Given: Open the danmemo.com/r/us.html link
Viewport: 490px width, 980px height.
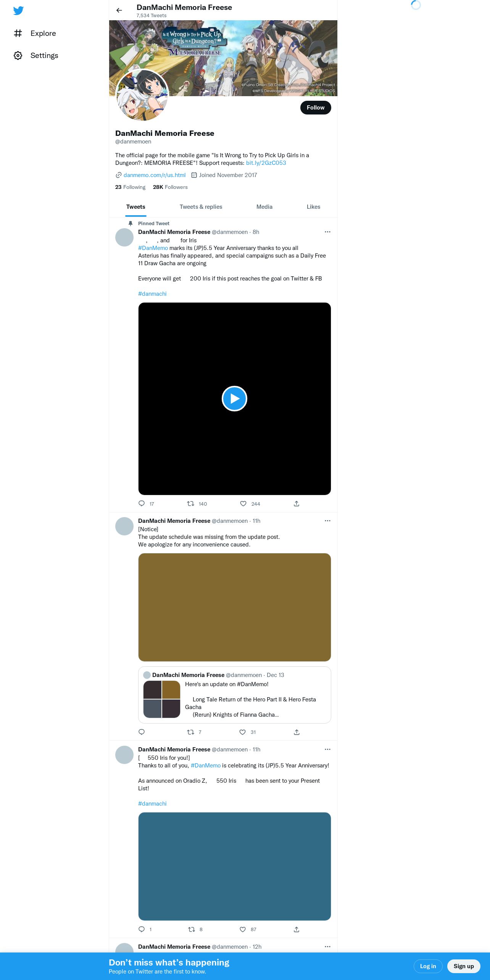Looking at the screenshot, I should tap(155, 175).
